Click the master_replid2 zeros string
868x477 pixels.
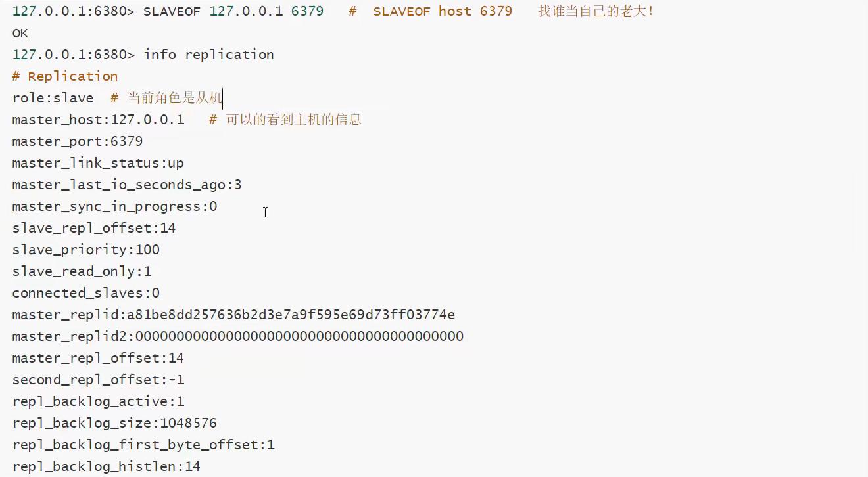pyautogui.click(x=299, y=336)
